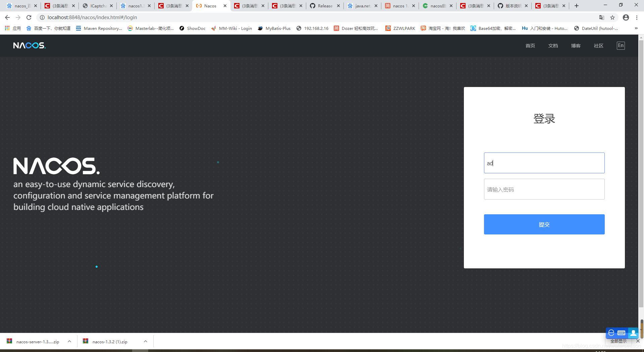
Task: Switch language with En button
Action: (621, 46)
